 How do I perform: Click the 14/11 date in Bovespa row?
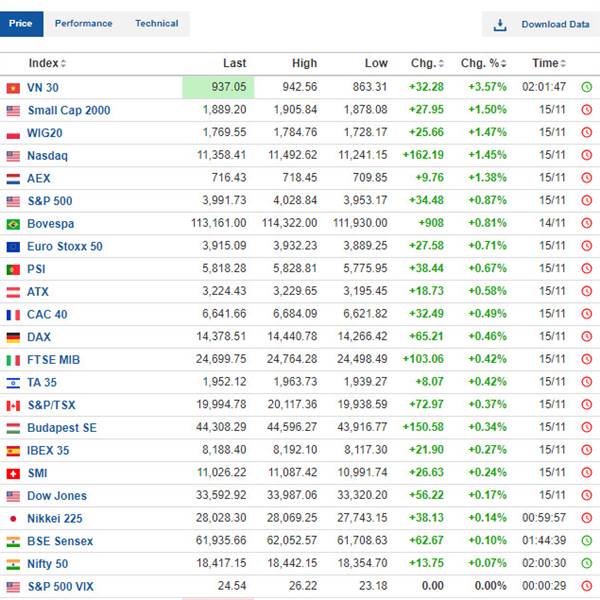coord(552,223)
